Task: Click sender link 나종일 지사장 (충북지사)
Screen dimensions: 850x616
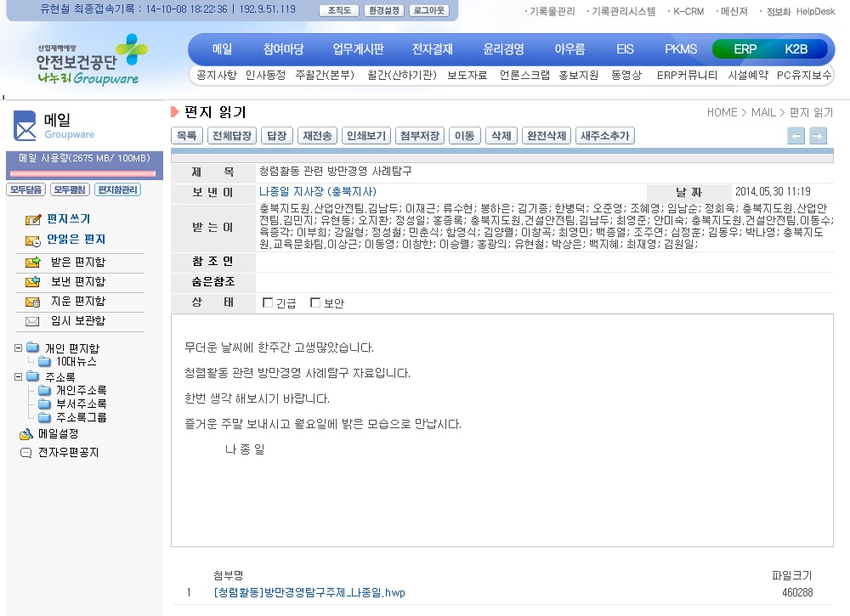Action: point(318,191)
